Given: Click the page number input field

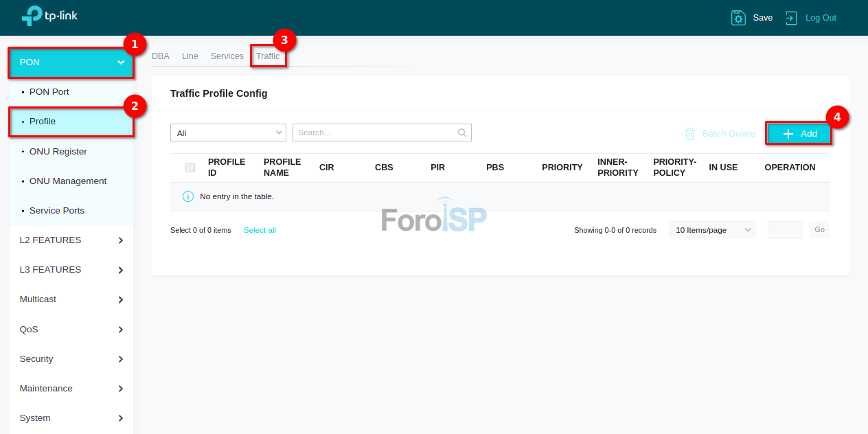Looking at the screenshot, I should [785, 230].
